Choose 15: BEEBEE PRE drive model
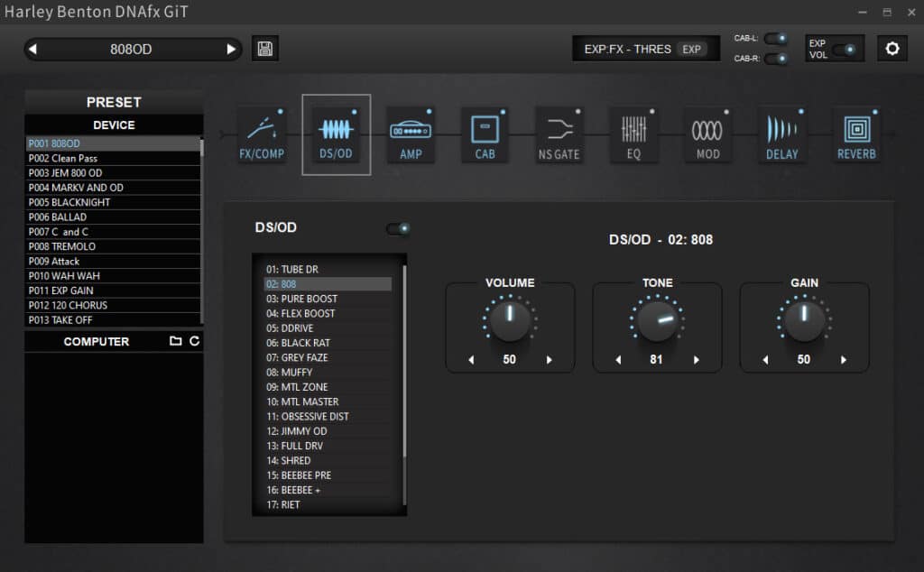 pos(328,475)
